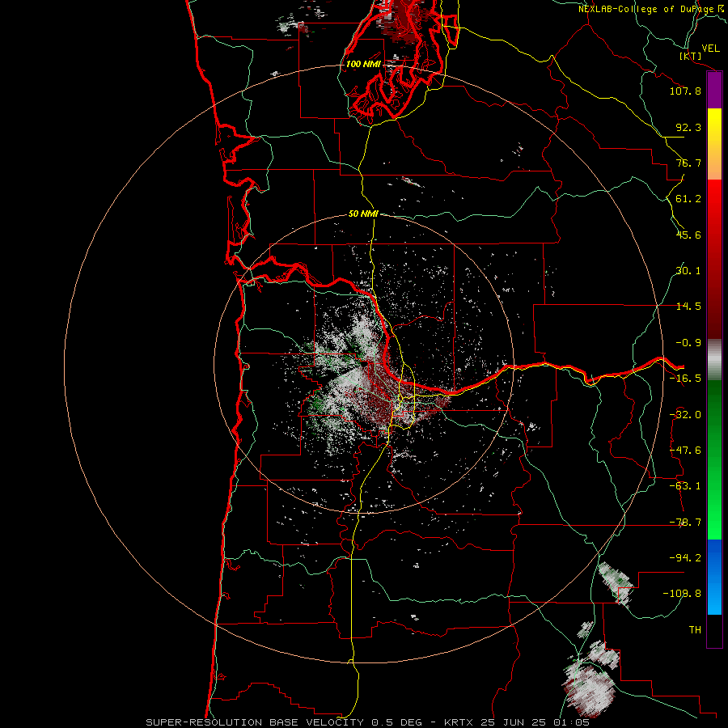Viewport: 728px width, 728px height.
Task: Click the -109.8 velocity scale value
Action: (682, 594)
